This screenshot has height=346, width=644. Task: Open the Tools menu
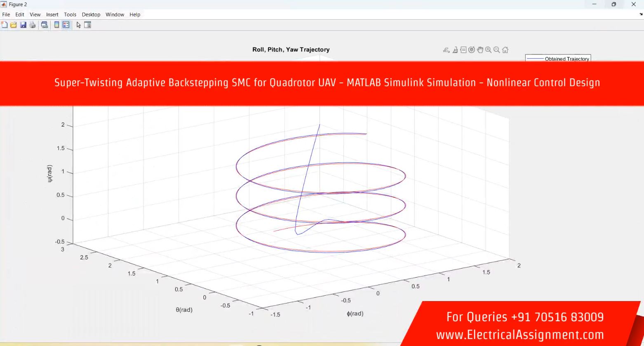click(x=70, y=14)
